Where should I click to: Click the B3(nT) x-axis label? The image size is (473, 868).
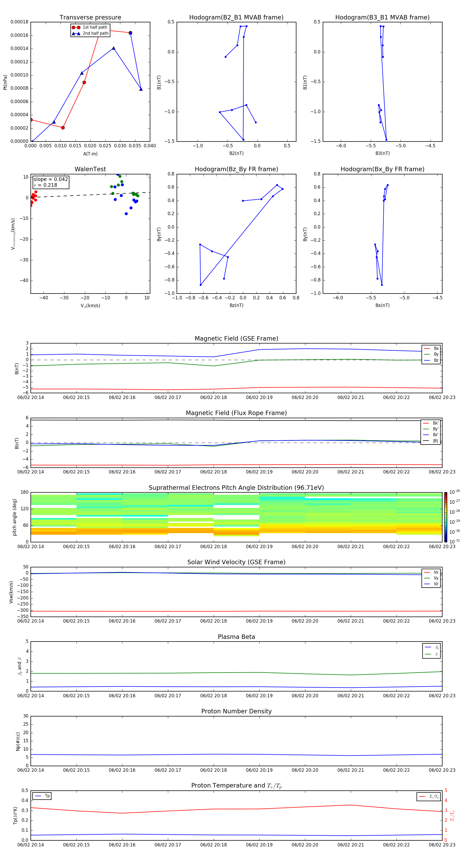tap(382, 153)
